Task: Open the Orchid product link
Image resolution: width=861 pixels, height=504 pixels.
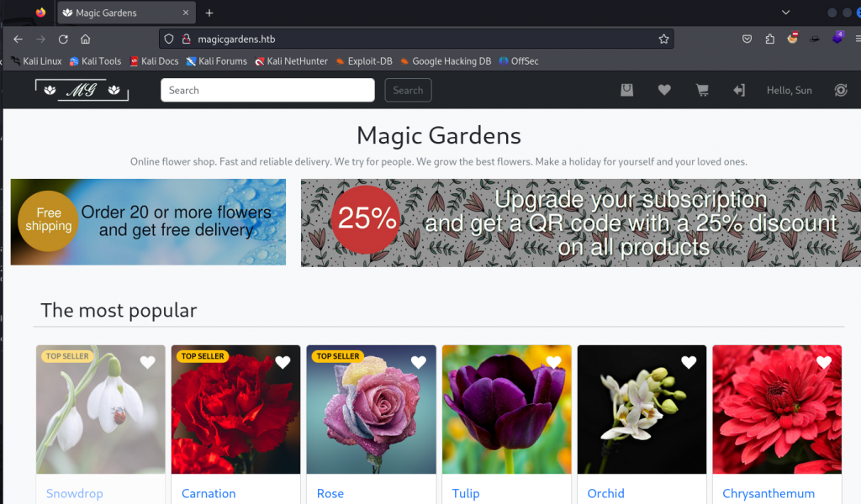Action: coord(605,493)
